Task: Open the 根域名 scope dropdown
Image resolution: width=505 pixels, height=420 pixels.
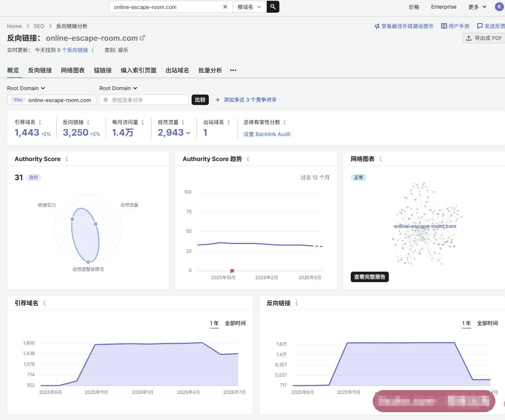Action: [x=250, y=7]
